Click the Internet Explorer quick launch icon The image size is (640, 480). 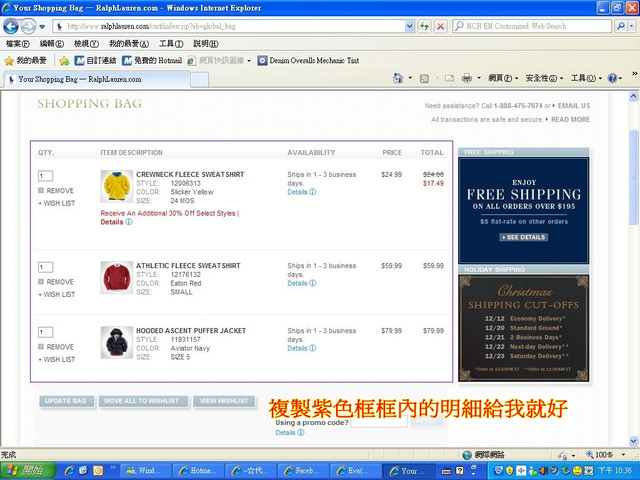(x=69, y=471)
